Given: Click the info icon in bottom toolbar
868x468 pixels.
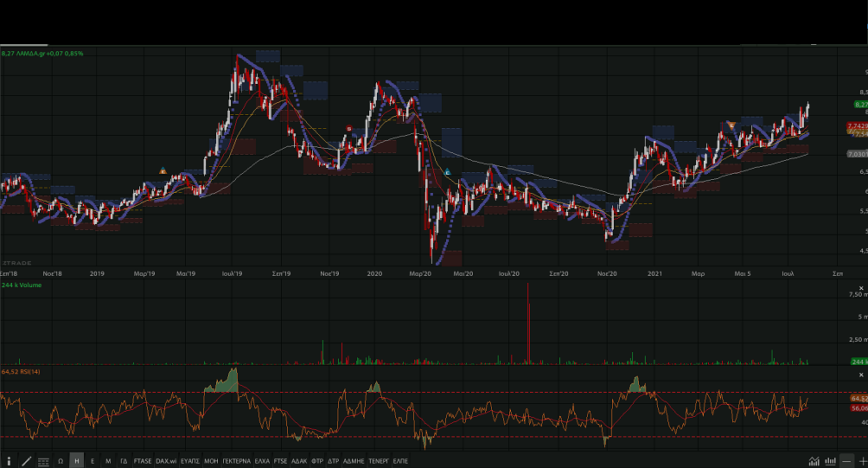Looking at the screenshot, I should pyautogui.click(x=10, y=461).
